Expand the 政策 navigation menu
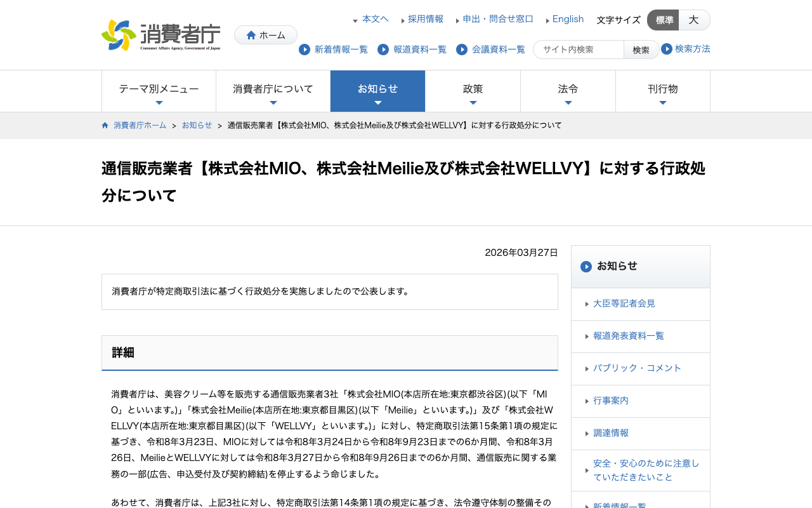Image resolution: width=812 pixels, height=508 pixels. click(473, 91)
